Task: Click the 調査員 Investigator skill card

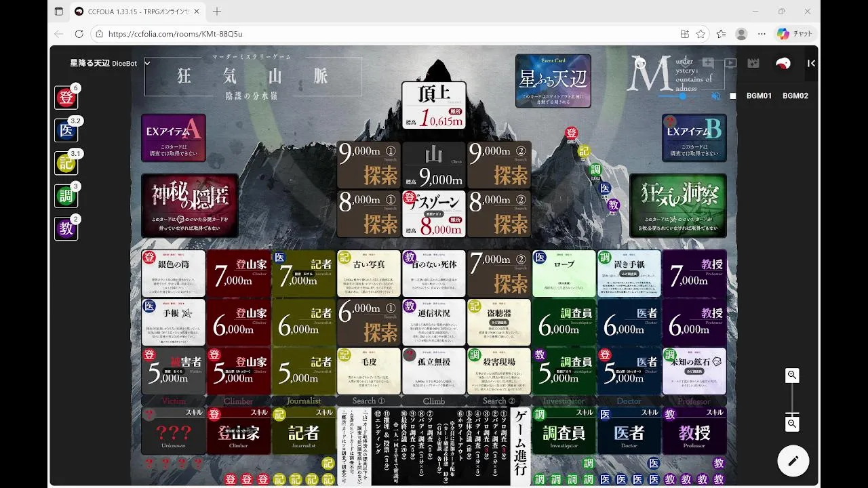Action: tap(564, 430)
